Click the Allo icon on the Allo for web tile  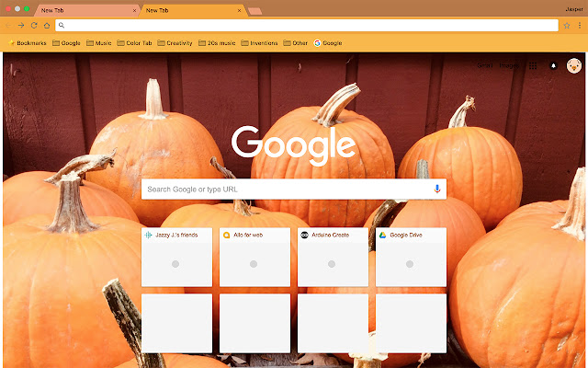(227, 236)
